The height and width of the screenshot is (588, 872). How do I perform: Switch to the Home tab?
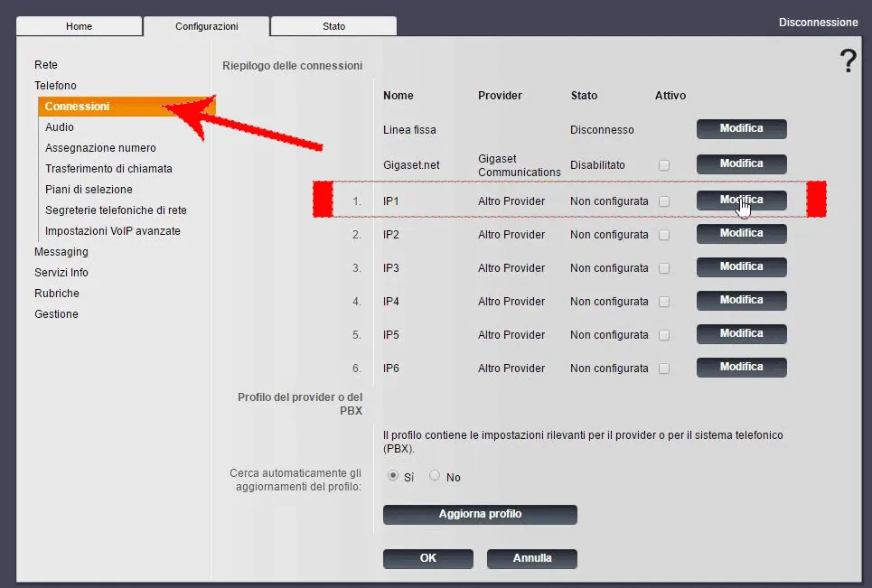click(79, 26)
